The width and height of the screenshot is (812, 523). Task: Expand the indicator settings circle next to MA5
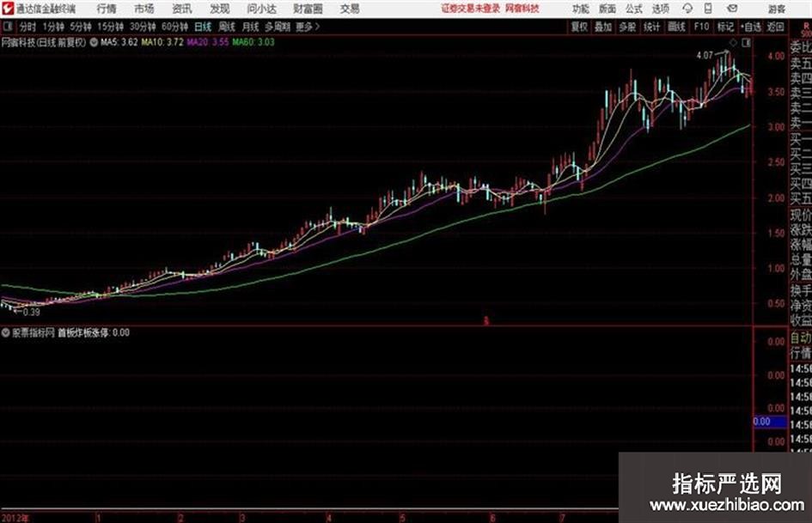click(94, 42)
